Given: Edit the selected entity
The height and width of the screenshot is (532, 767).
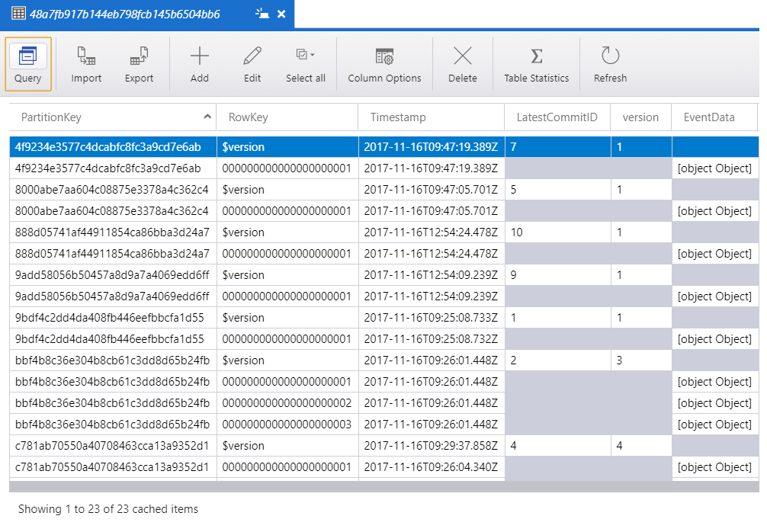Looking at the screenshot, I should pos(252,64).
